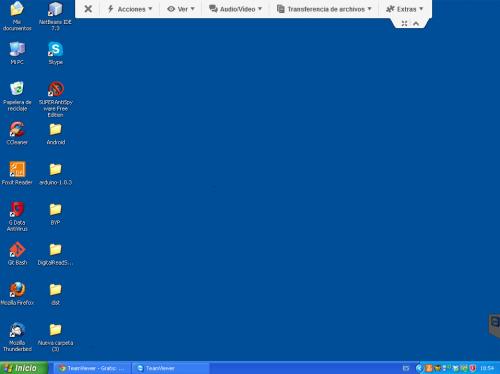Select the Git Bash shortcut
This screenshot has height=374, width=500.
coord(17,254)
